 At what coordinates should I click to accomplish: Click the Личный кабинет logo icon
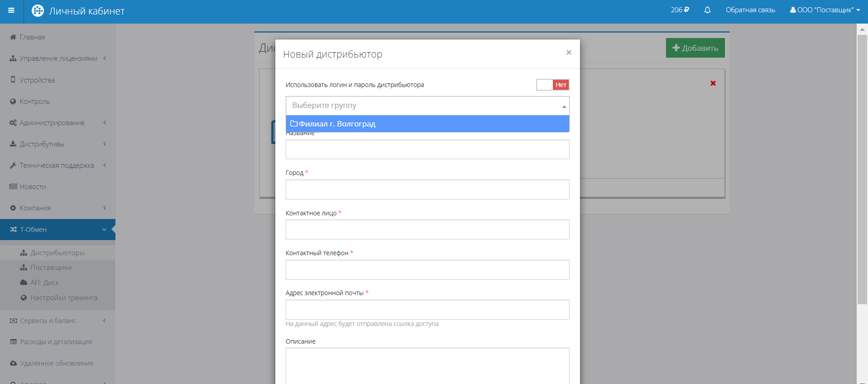[x=38, y=11]
